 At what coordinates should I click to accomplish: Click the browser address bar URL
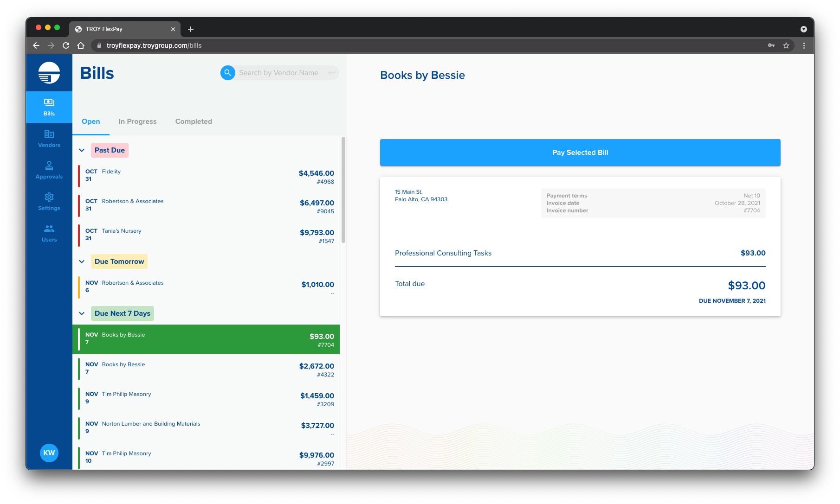154,45
